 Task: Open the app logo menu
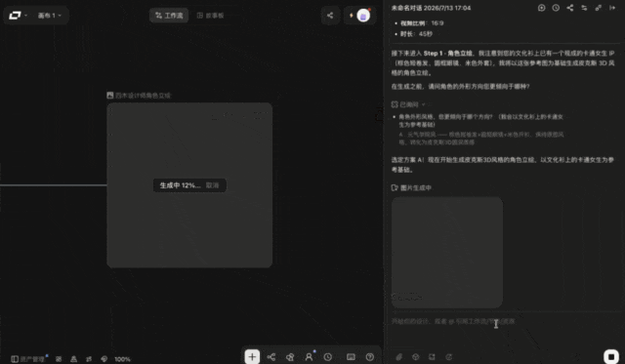point(18,16)
